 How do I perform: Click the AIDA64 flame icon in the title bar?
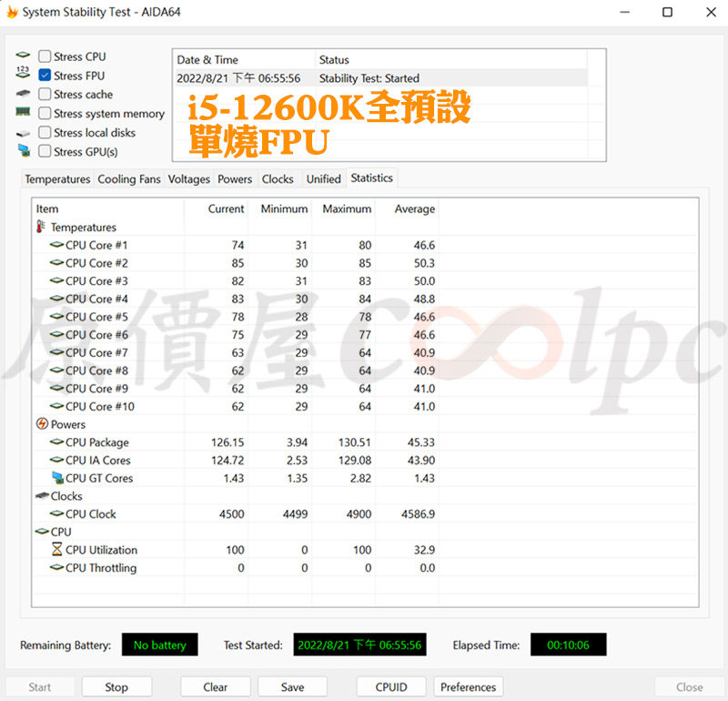pyautogui.click(x=12, y=12)
